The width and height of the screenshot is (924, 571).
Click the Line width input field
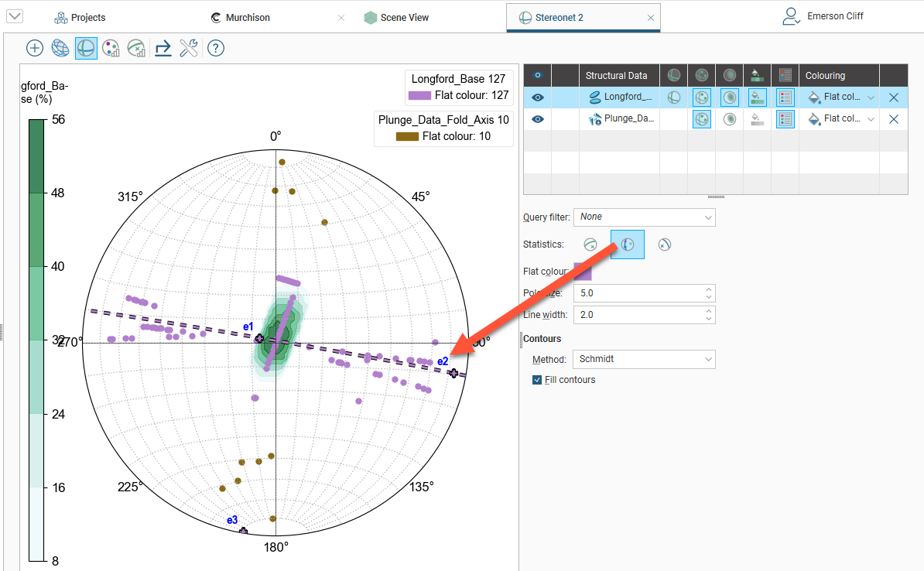(x=638, y=315)
